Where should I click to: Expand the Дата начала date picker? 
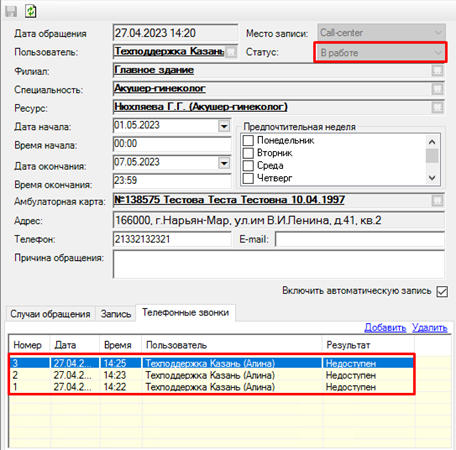point(224,126)
